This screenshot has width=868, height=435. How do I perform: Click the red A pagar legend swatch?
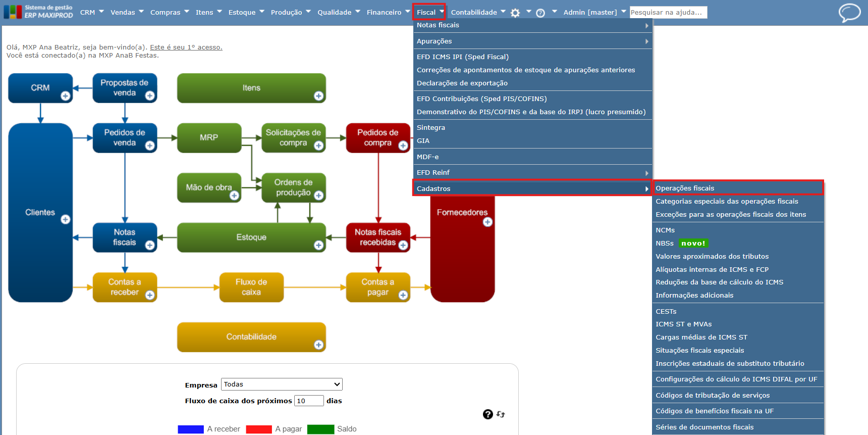point(259,429)
